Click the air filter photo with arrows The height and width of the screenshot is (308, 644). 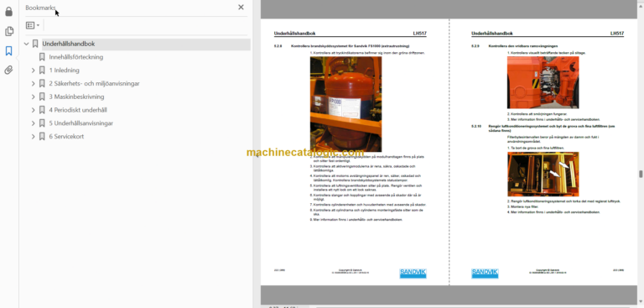pyautogui.click(x=543, y=175)
